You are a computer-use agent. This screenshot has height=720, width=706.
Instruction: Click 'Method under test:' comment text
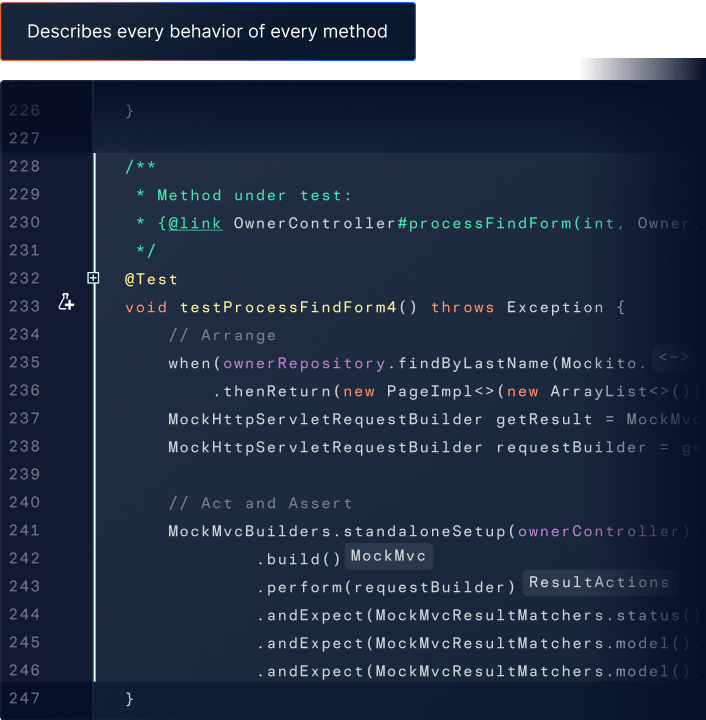point(254,196)
